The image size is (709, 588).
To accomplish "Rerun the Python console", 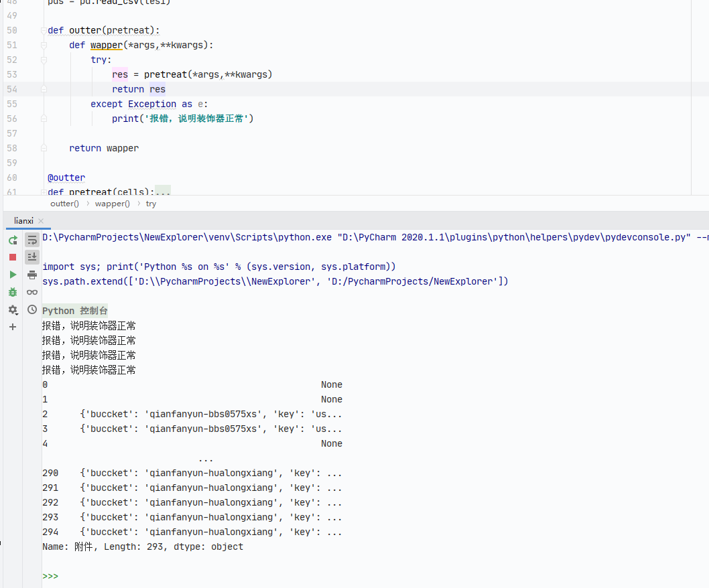I will pyautogui.click(x=13, y=240).
